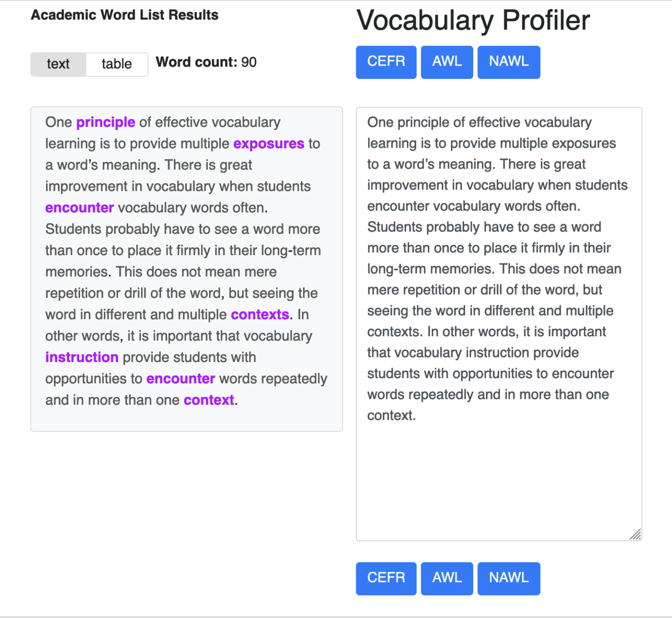The width and height of the screenshot is (672, 618).
Task: Select the highlighted word 'instruction'
Action: pos(82,357)
